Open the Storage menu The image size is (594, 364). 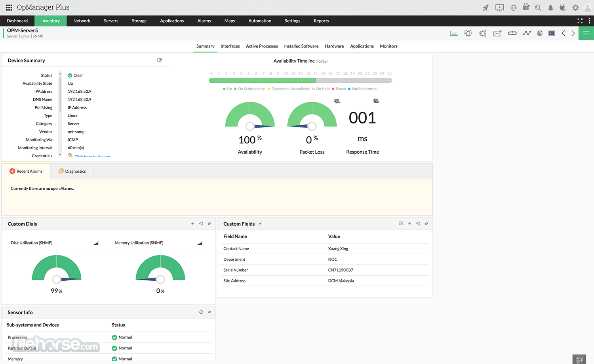point(139,21)
